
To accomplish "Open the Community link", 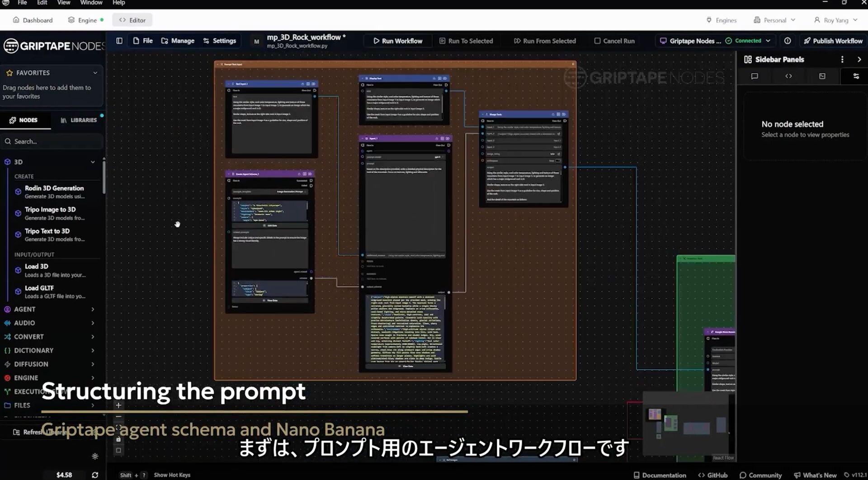I will [761, 475].
